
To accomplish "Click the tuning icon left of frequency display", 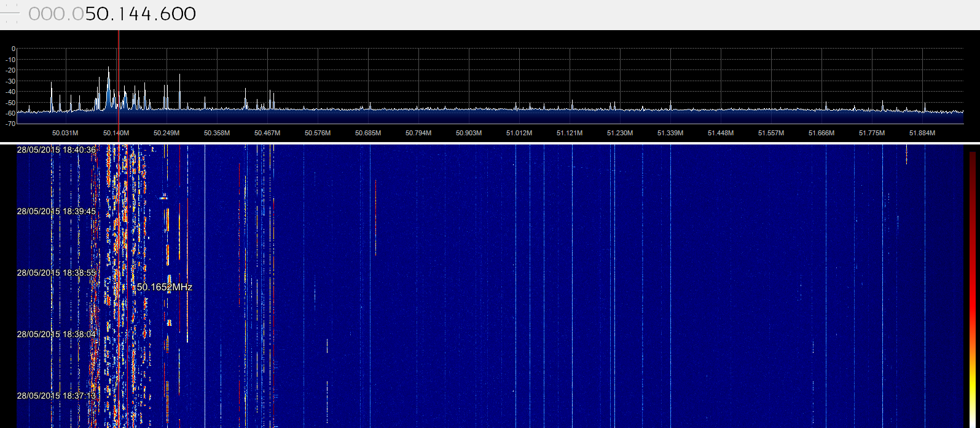I will (x=10, y=14).
